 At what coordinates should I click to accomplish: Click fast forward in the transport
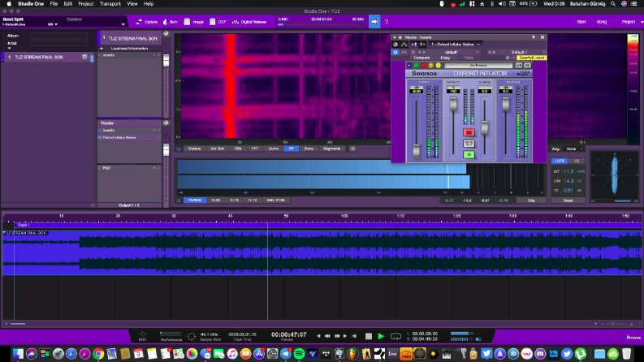click(x=337, y=336)
